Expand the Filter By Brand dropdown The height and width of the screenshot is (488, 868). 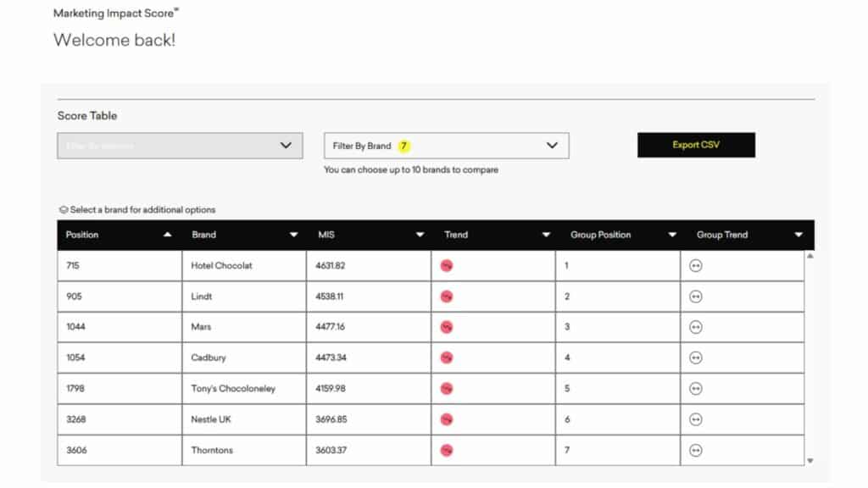pyautogui.click(x=446, y=146)
